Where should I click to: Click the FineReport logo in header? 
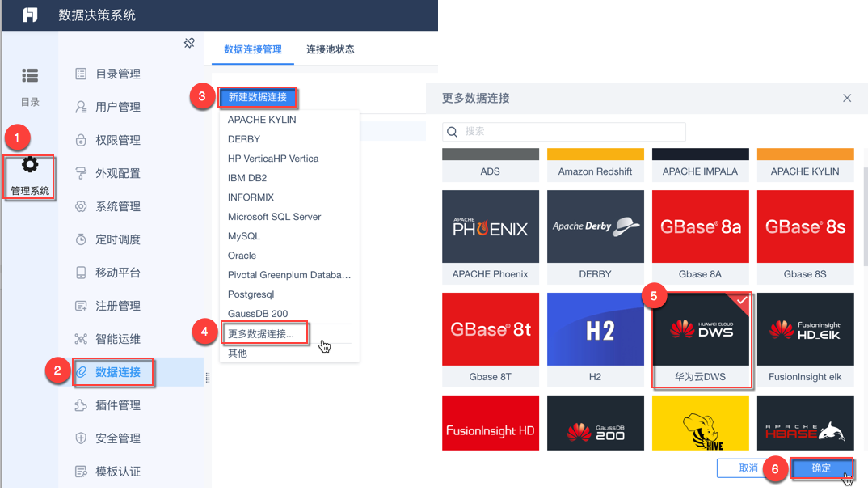click(30, 15)
